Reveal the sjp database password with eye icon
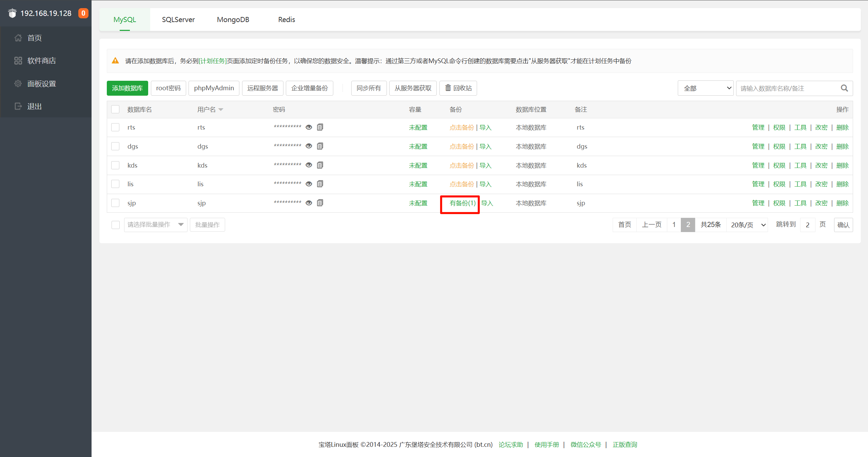The width and height of the screenshot is (868, 457). click(309, 203)
